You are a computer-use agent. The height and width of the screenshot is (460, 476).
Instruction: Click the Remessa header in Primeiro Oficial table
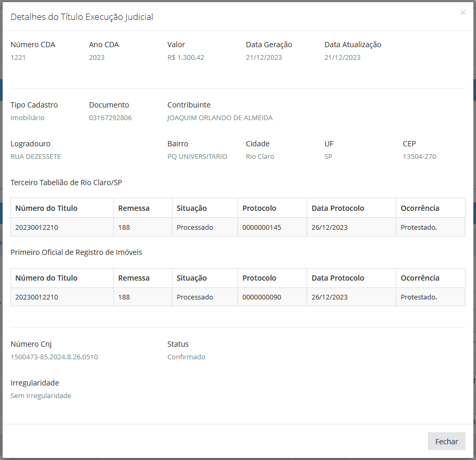134,278
